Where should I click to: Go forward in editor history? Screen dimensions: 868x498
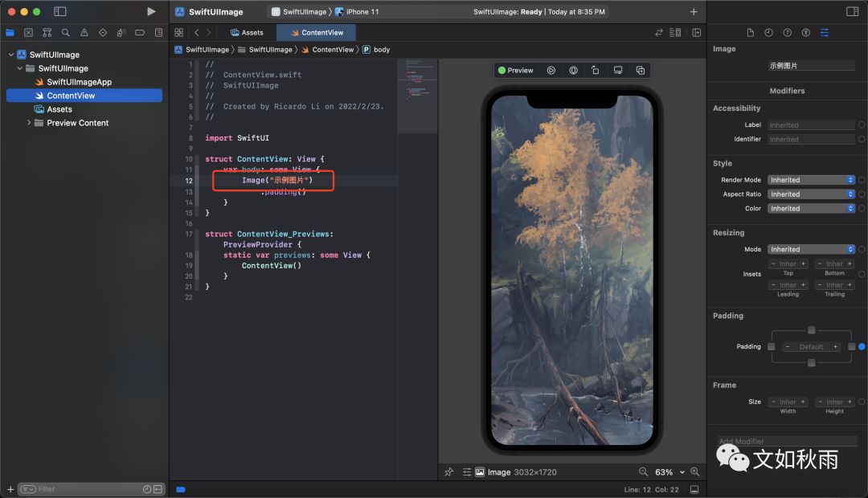point(209,33)
